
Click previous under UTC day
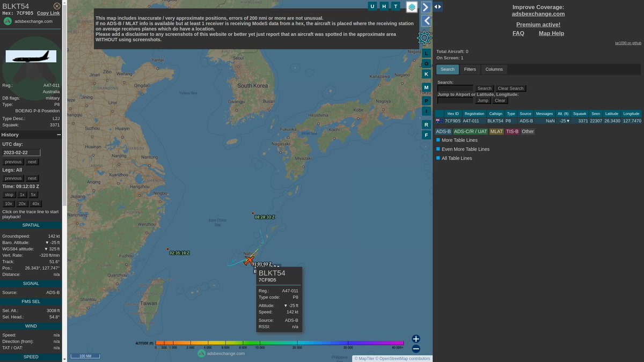pyautogui.click(x=13, y=162)
